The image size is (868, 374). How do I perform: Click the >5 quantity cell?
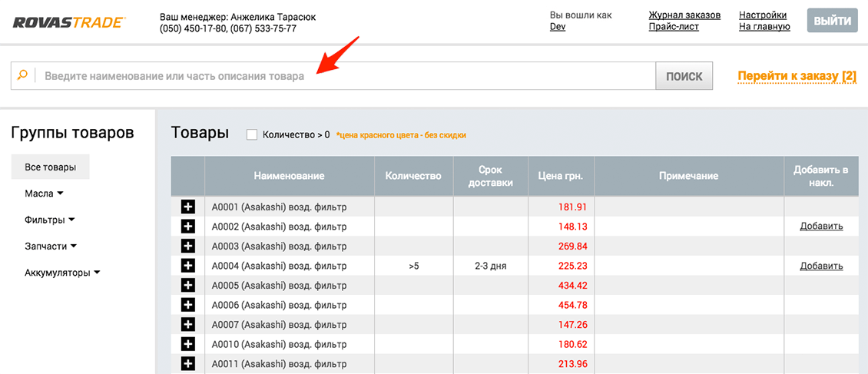[413, 266]
